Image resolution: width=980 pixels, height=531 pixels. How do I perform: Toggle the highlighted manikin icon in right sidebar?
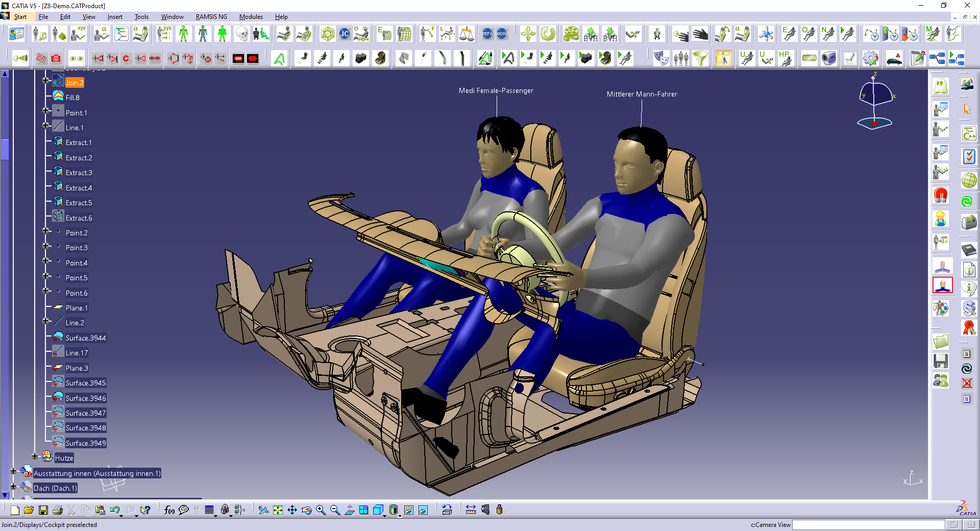[x=942, y=285]
